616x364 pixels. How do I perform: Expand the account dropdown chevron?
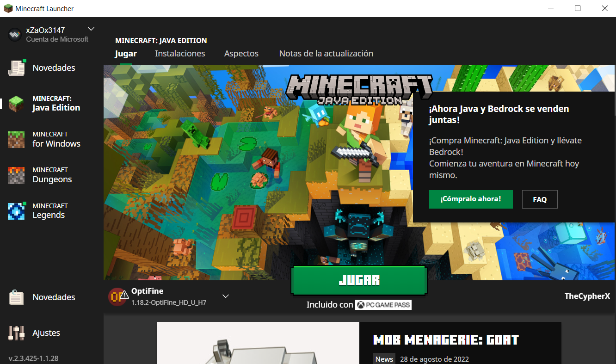tap(91, 29)
